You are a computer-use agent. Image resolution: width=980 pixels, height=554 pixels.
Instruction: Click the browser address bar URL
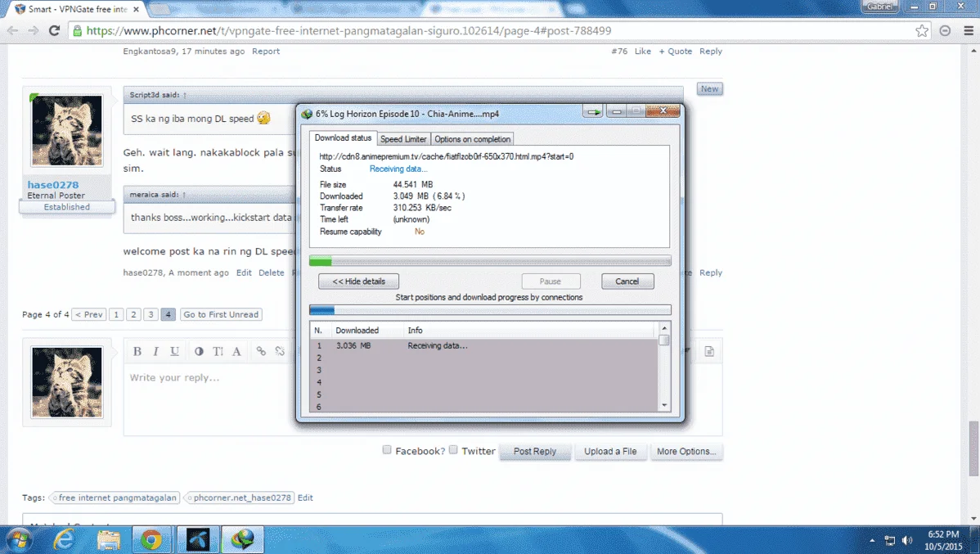point(348,30)
